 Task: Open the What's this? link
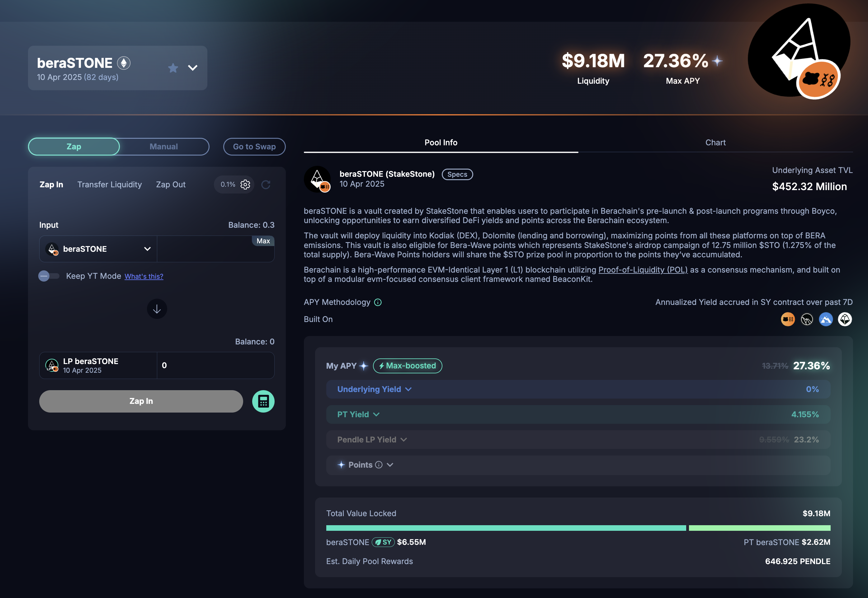144,277
